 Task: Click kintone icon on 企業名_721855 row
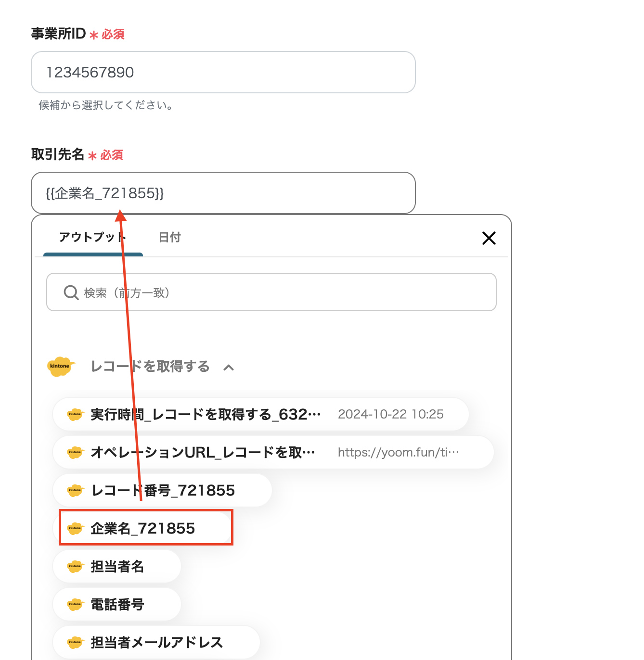click(x=75, y=528)
